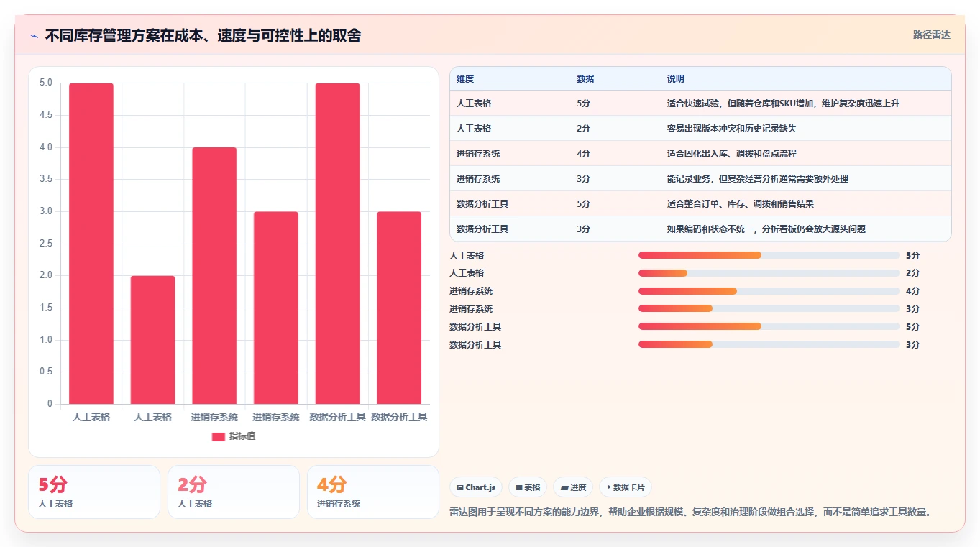980x547 pixels.
Task: Click the 数据分析工具 bar reaching 5.0
Action: pos(337,244)
